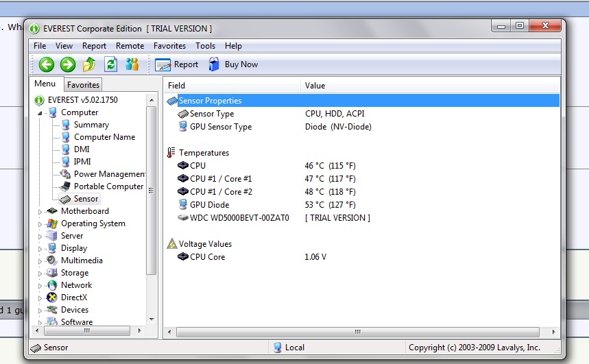Select the Sensor Properties row
589x364 pixels.
point(362,101)
